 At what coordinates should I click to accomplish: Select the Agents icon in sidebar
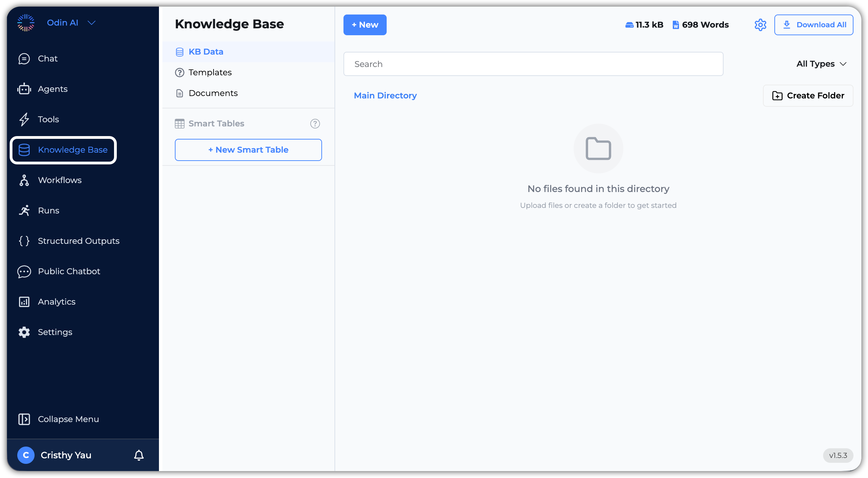[24, 89]
